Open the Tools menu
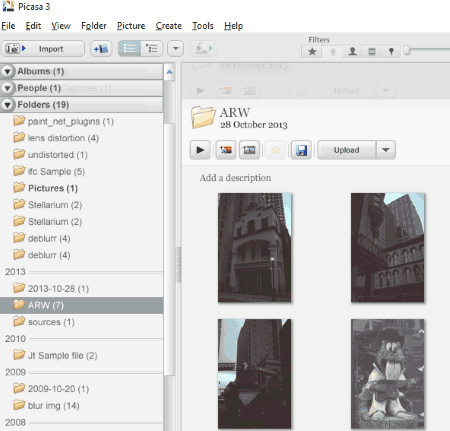Image resolution: width=450 pixels, height=431 pixels. [x=203, y=26]
